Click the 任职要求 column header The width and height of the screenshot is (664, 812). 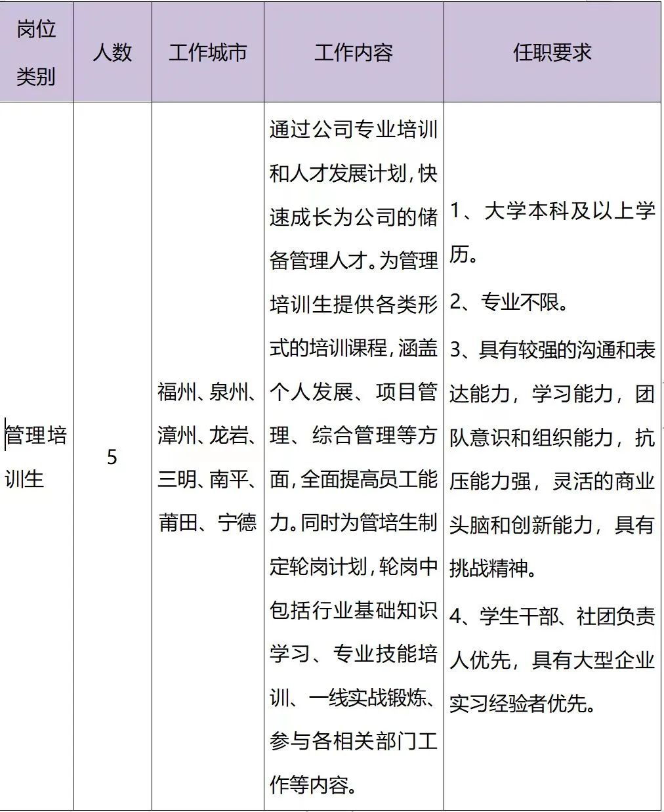[x=552, y=53]
